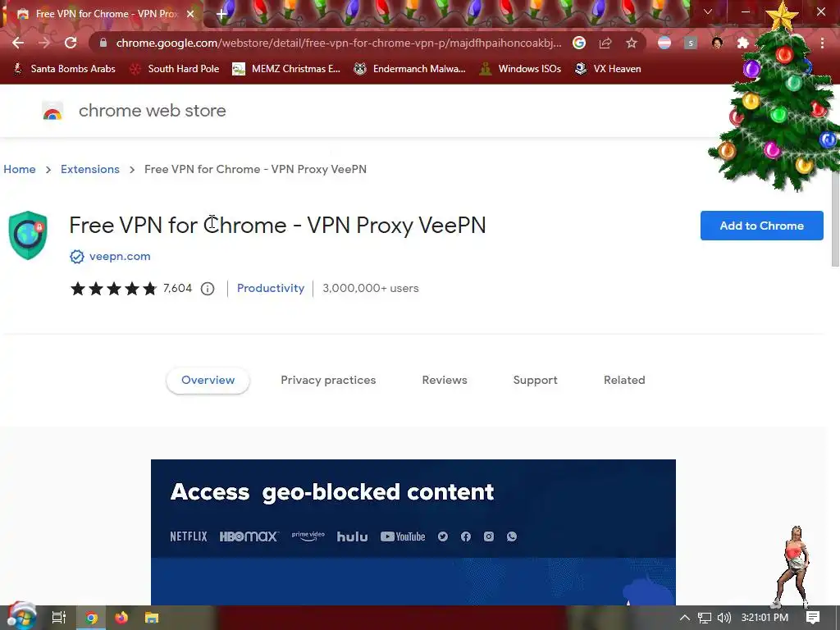The image size is (840, 630).
Task: Switch to the Privacy practices tab
Action: tap(328, 380)
